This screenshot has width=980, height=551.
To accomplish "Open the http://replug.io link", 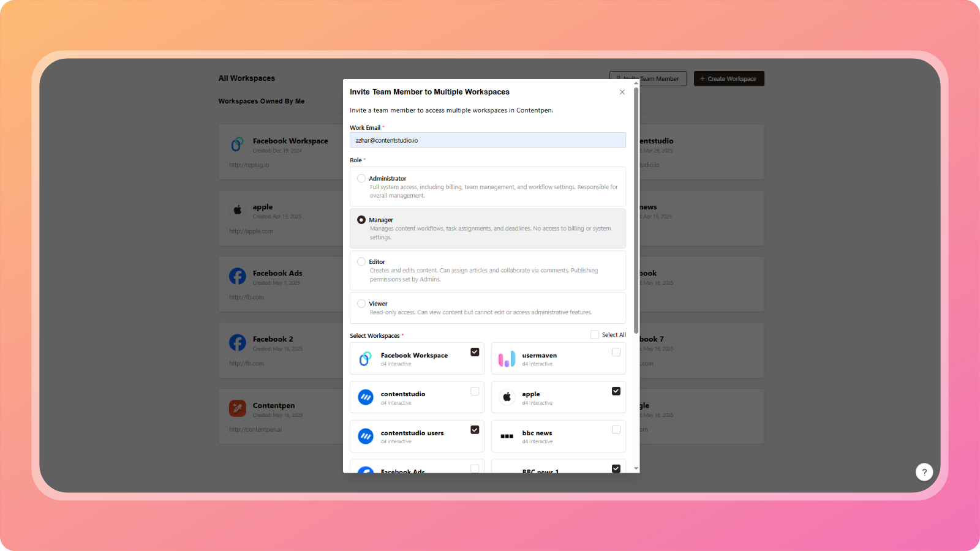I will (249, 165).
